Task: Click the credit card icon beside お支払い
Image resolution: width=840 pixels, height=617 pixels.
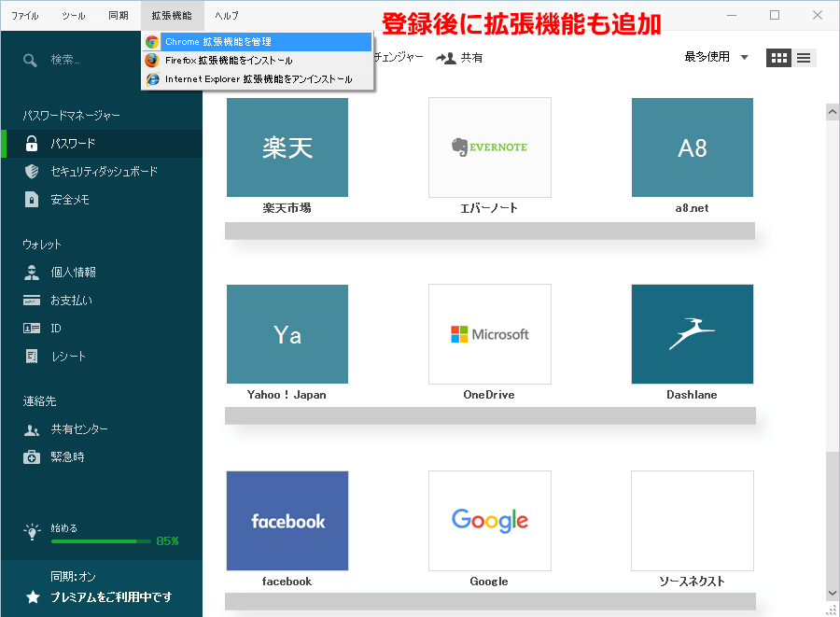Action: coord(32,301)
